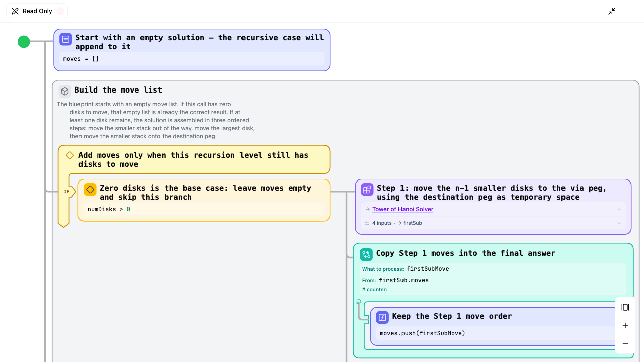Click the blue icon beside 'Start with an empty solution'
Image resolution: width=644 pixels, height=362 pixels.
[66, 39]
